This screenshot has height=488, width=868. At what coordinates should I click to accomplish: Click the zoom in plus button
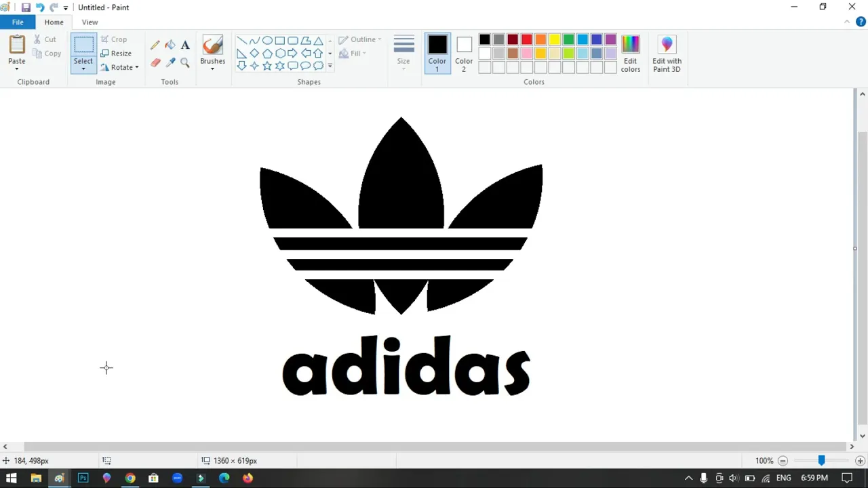pyautogui.click(x=860, y=461)
